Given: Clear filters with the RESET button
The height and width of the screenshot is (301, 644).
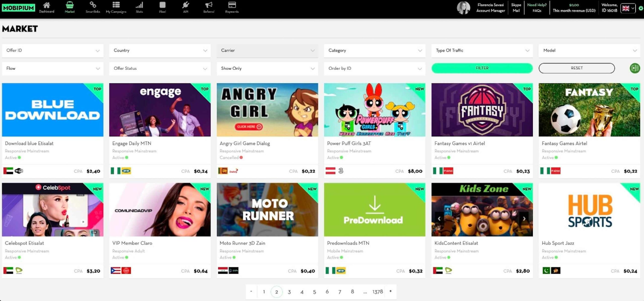Looking at the screenshot, I should (x=577, y=68).
